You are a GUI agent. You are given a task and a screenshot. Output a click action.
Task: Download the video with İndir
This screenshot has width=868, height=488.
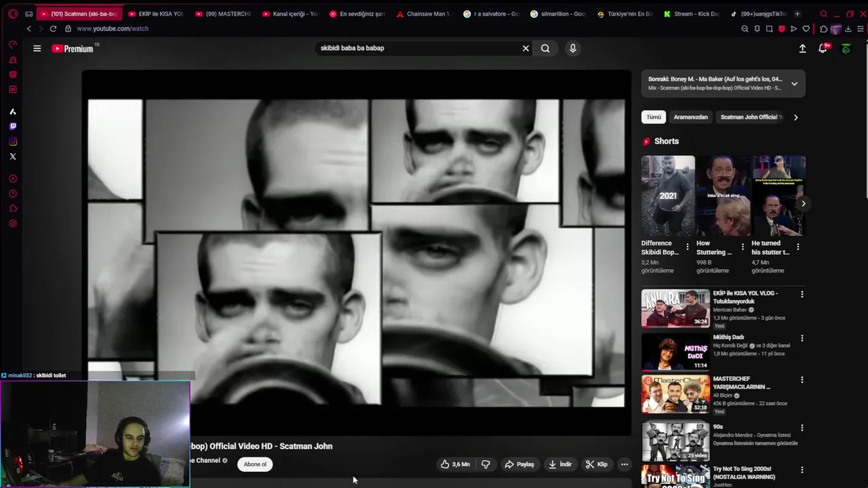(560, 464)
